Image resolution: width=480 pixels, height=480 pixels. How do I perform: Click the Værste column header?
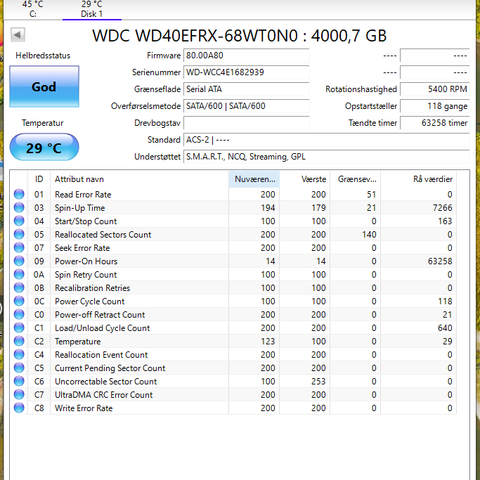pos(305,179)
